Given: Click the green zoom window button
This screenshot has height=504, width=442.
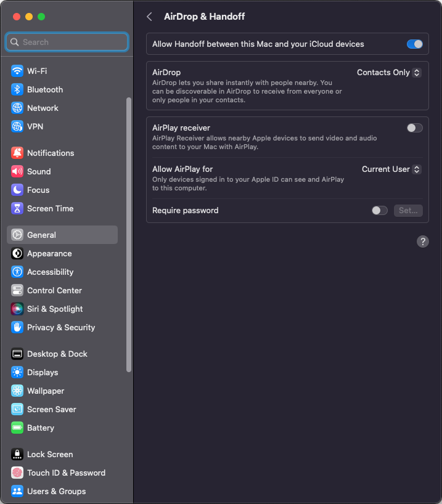Looking at the screenshot, I should [x=41, y=17].
